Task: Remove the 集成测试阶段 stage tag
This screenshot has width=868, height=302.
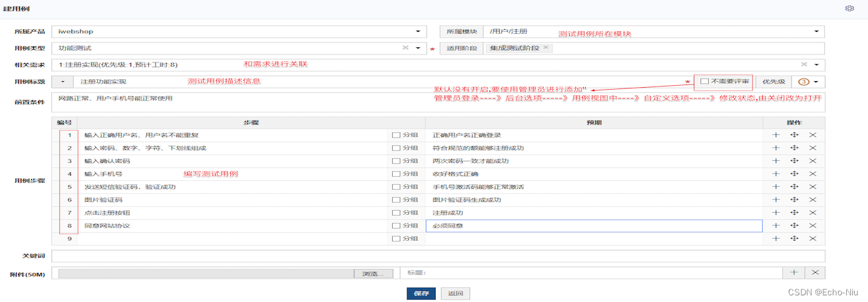Action: [546, 48]
